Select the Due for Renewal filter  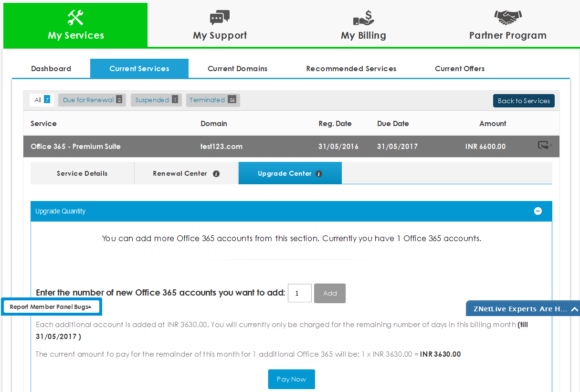(x=92, y=100)
